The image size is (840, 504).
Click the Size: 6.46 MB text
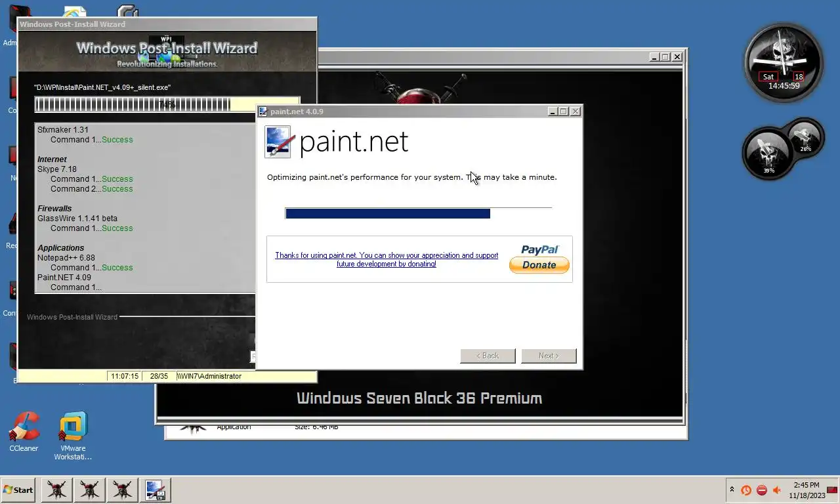pos(316,427)
